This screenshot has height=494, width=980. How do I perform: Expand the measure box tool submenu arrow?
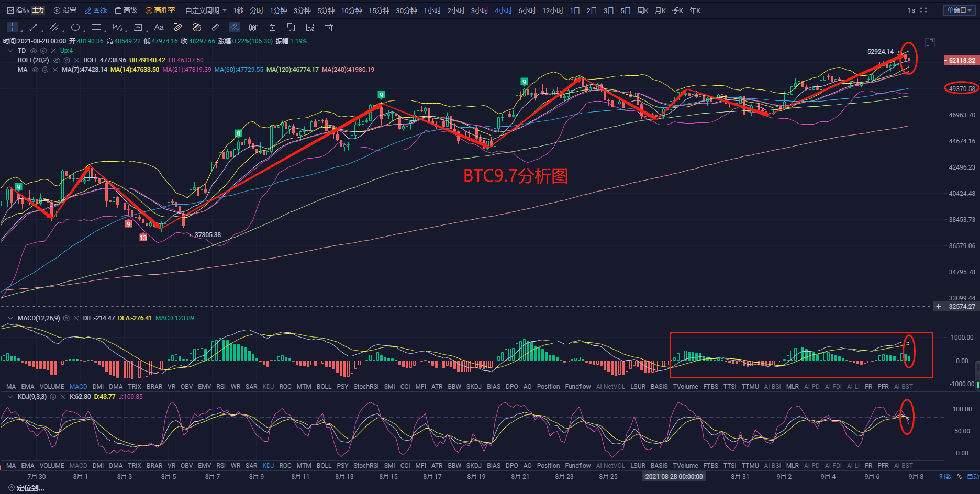147,30
